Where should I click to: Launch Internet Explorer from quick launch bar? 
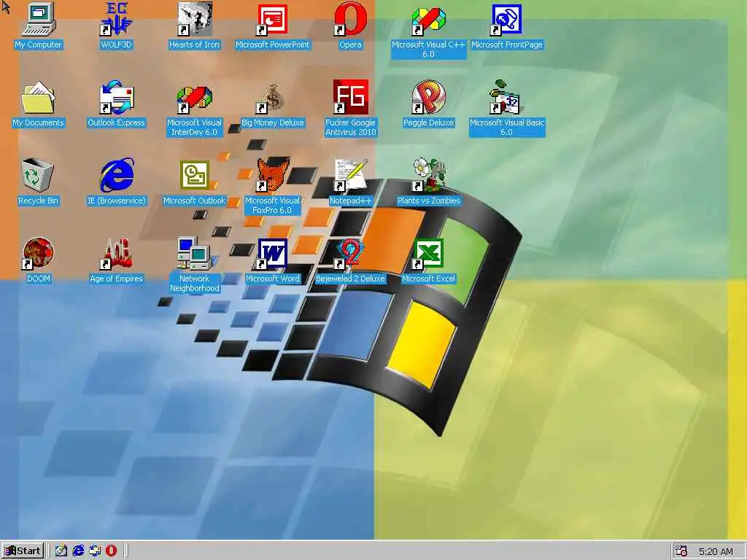coord(78,551)
